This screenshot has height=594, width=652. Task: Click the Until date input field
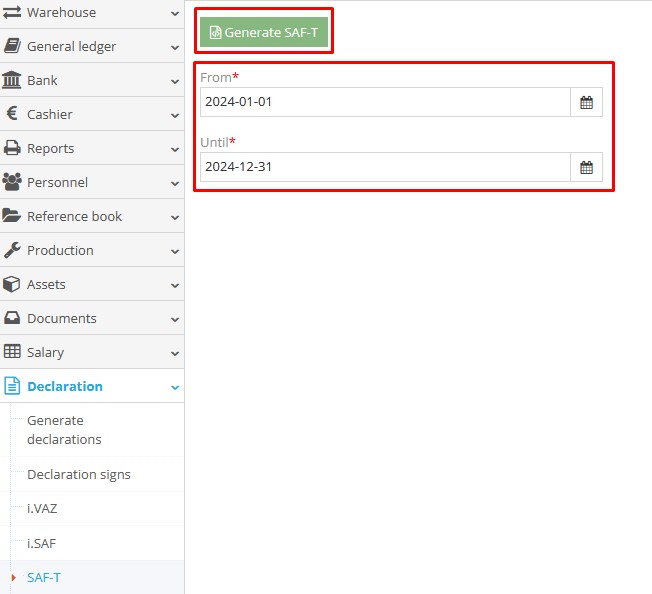point(385,167)
